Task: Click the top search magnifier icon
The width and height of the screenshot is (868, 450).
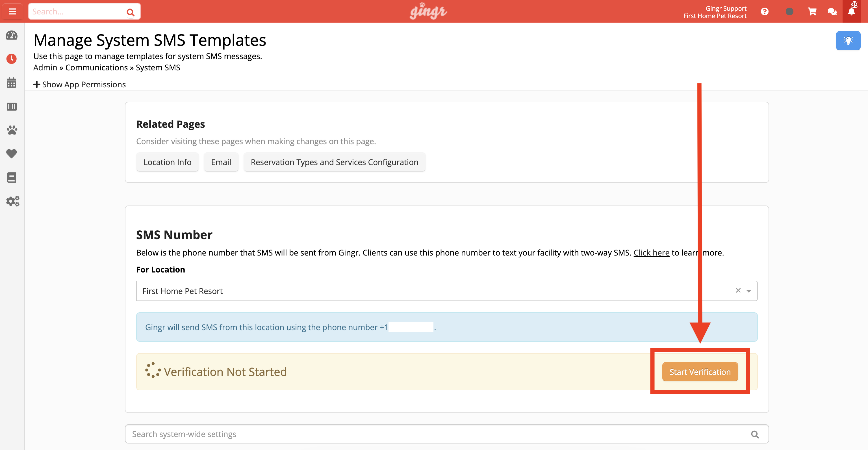Action: click(x=131, y=12)
